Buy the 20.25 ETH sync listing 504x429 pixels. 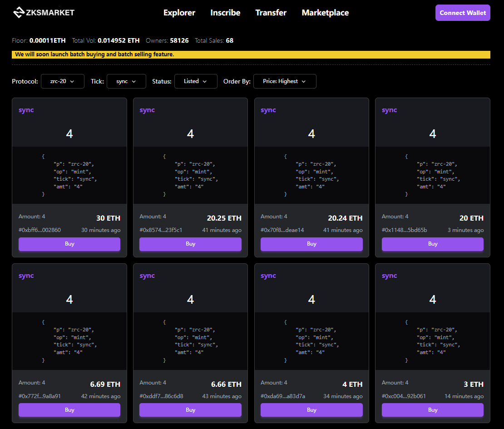(190, 244)
